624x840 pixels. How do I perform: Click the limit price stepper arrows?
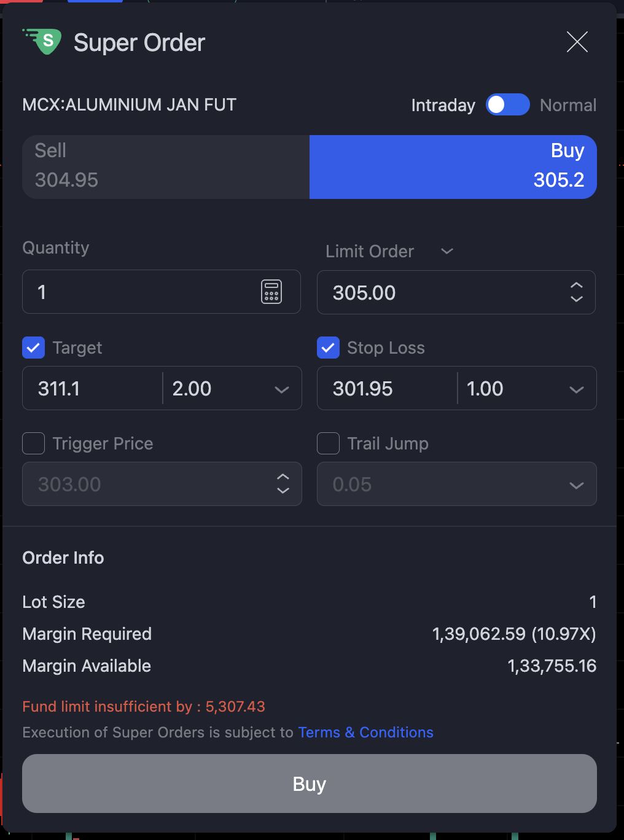(576, 292)
